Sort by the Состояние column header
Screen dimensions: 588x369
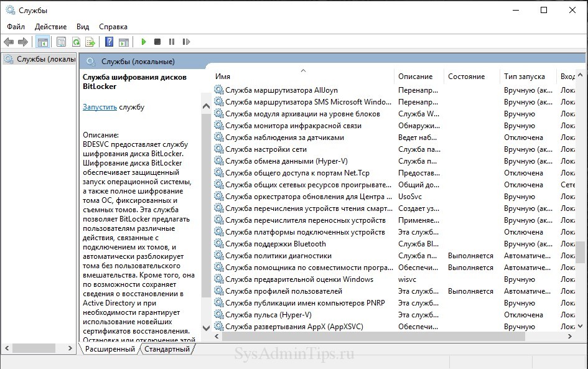coord(472,76)
